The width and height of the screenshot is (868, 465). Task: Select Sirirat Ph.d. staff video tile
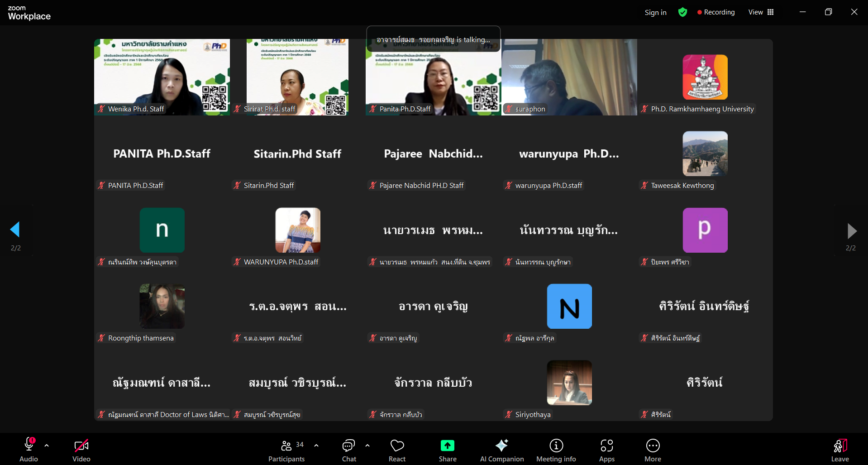pos(297,77)
